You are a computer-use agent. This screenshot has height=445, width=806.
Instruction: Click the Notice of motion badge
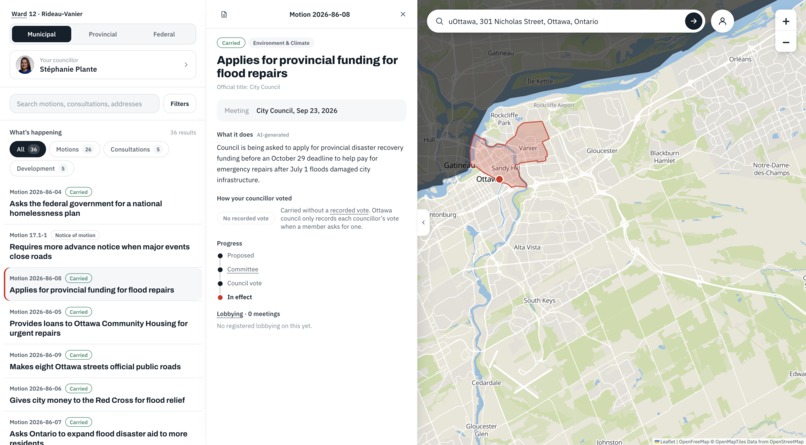tap(75, 235)
